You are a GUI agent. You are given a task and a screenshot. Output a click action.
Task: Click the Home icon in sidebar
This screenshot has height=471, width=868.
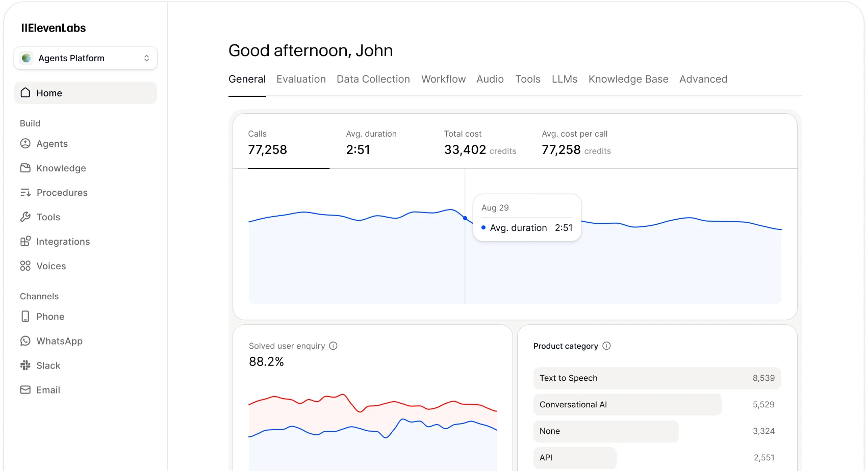[x=25, y=93]
